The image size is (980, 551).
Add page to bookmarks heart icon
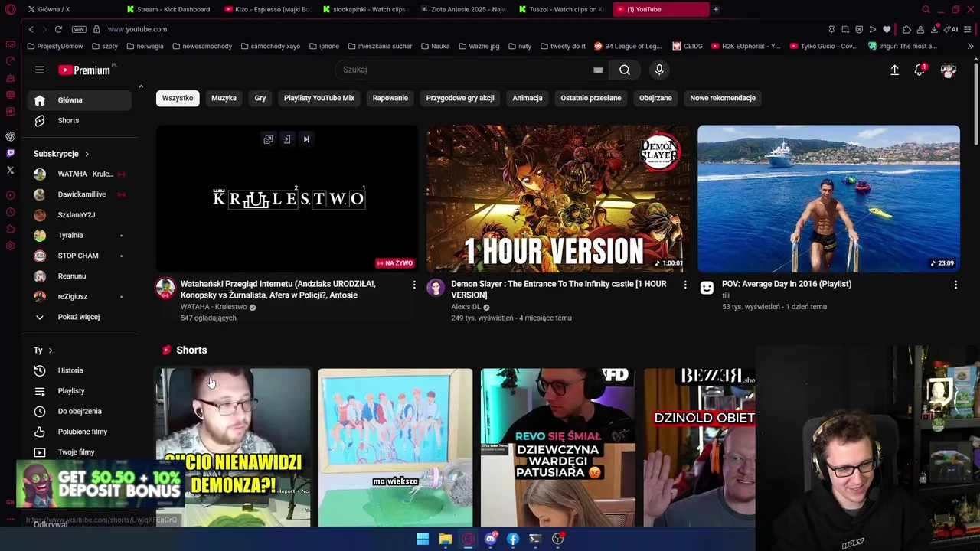pyautogui.click(x=887, y=29)
